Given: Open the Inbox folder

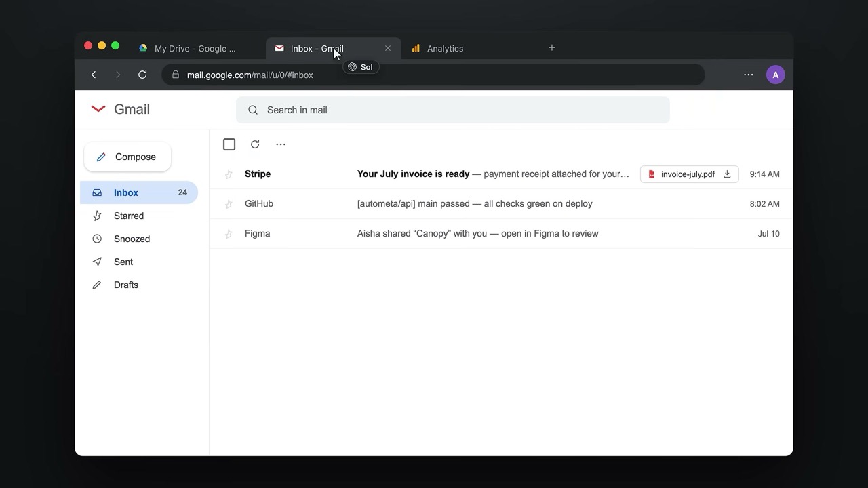Looking at the screenshot, I should 139,192.
